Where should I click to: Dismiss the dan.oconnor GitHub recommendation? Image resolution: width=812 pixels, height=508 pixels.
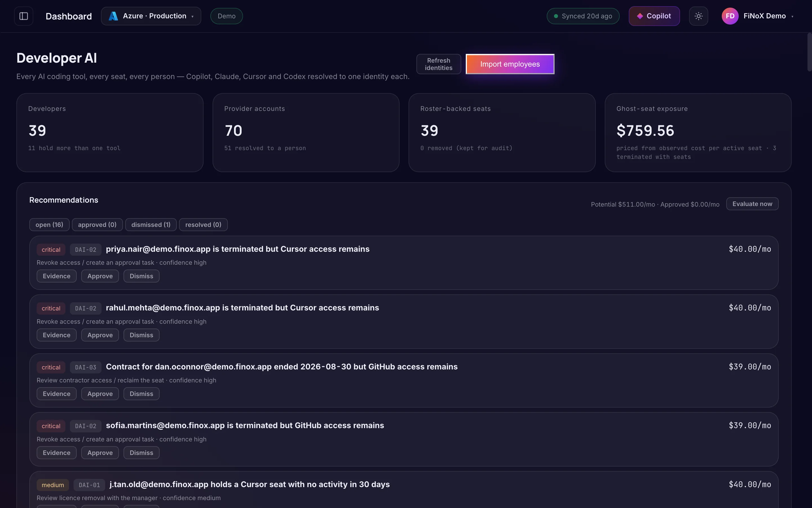[141, 394]
